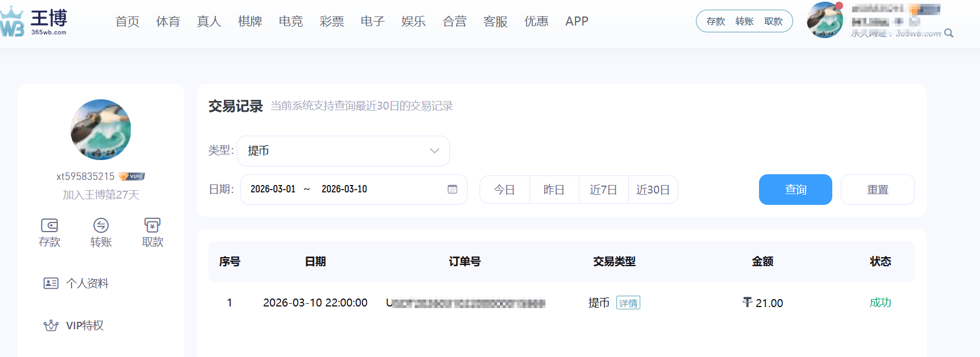Click the withdrawal icon in sidebar
The width and height of the screenshot is (980, 357).
152,225
